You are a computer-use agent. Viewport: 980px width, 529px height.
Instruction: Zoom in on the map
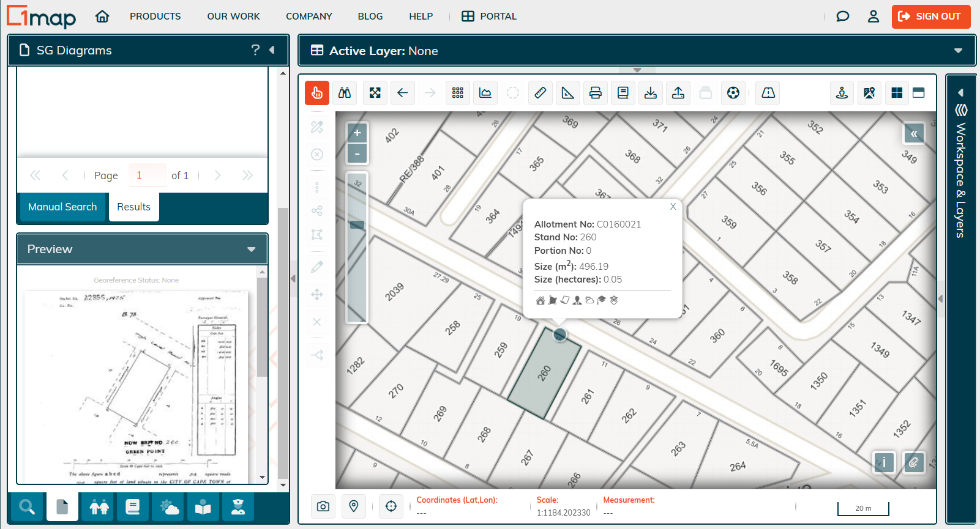[x=357, y=133]
